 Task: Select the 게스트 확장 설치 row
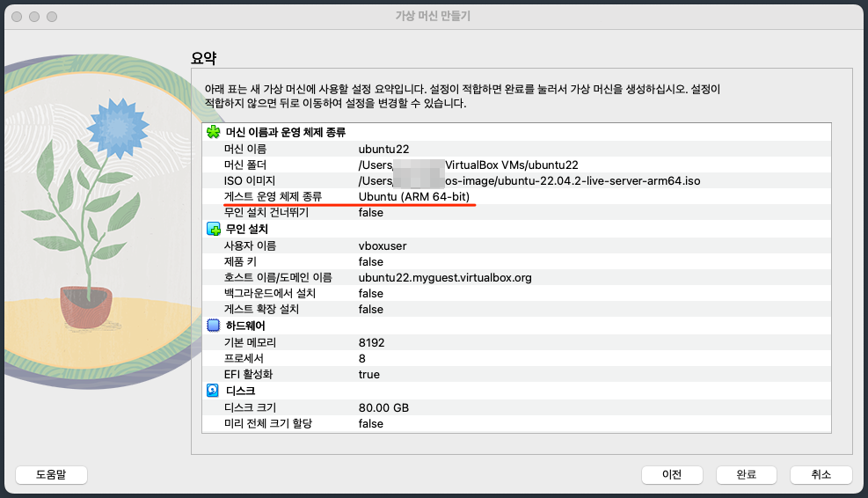click(516, 309)
